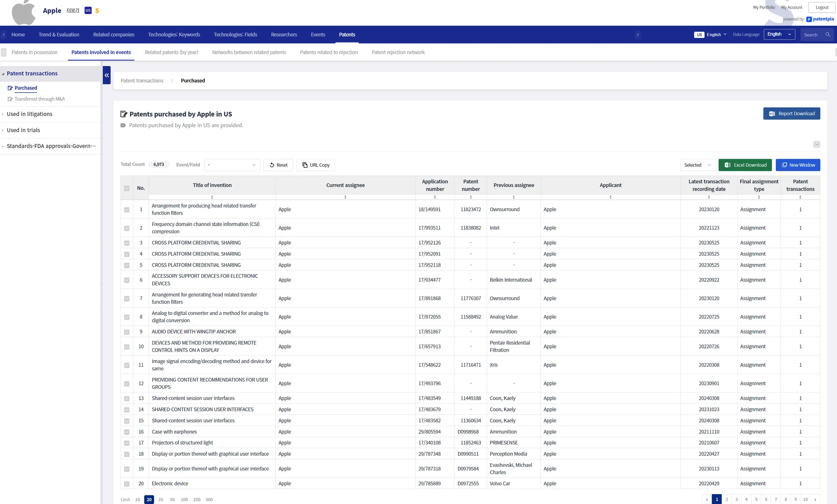Viewport: 837px width, 504px height.
Task: Check the row 1 checkbox
Action: [x=127, y=210]
